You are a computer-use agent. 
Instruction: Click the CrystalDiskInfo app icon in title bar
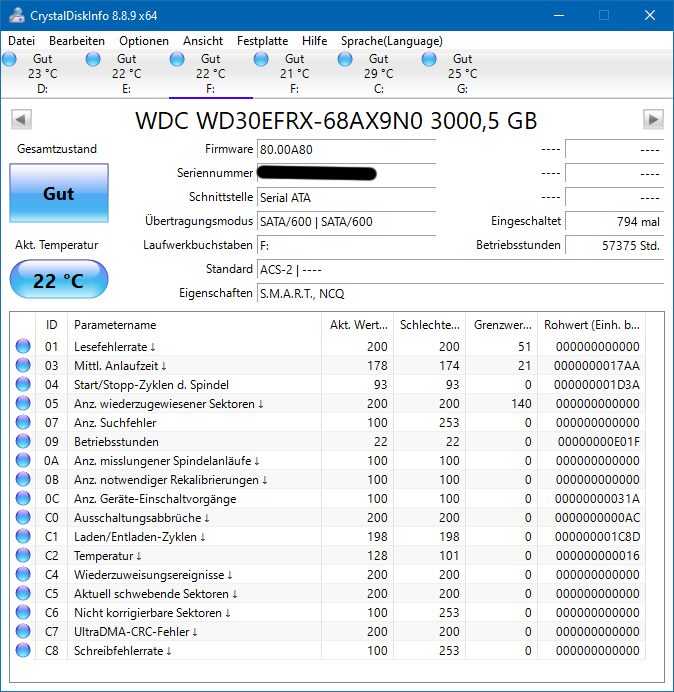pos(17,15)
